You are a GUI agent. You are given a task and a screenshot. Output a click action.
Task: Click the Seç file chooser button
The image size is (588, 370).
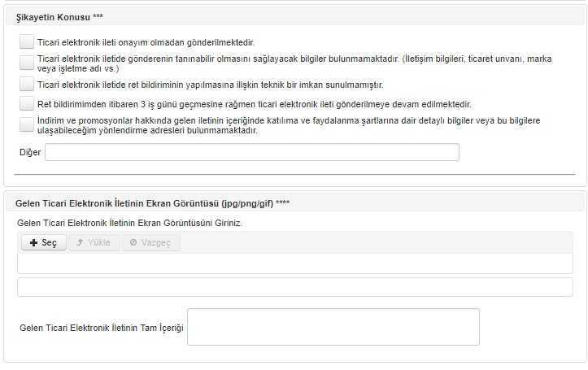tap(44, 242)
